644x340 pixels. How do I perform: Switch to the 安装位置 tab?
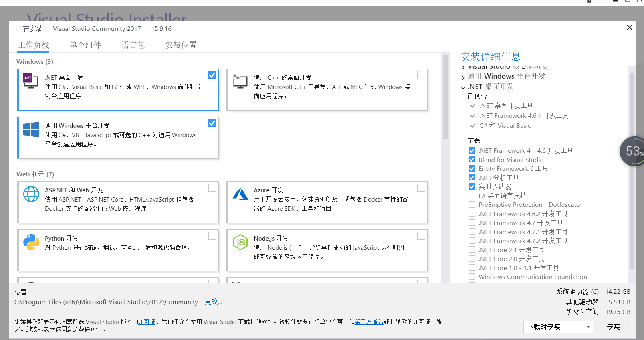(x=181, y=45)
